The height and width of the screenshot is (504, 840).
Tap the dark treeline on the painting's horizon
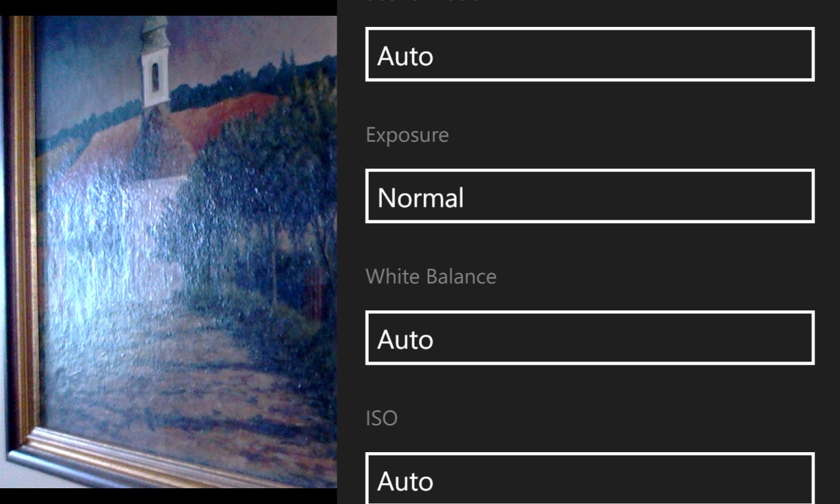tap(262, 82)
